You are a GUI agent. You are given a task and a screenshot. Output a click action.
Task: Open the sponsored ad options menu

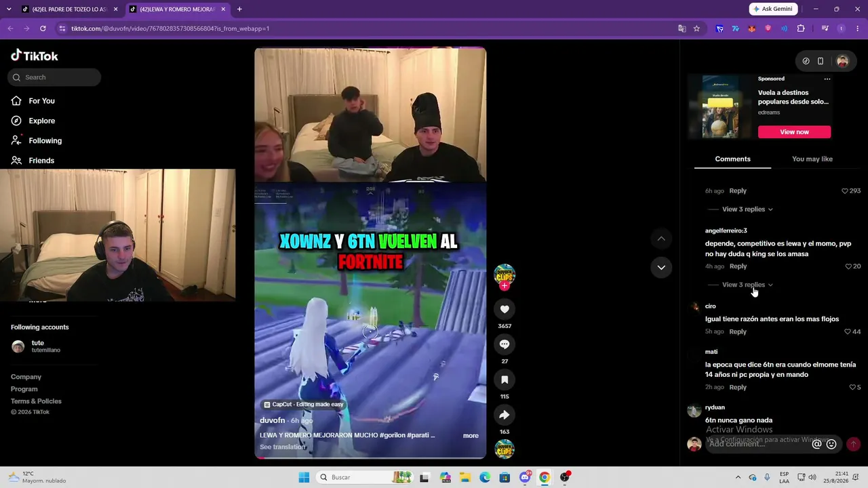[827, 79]
